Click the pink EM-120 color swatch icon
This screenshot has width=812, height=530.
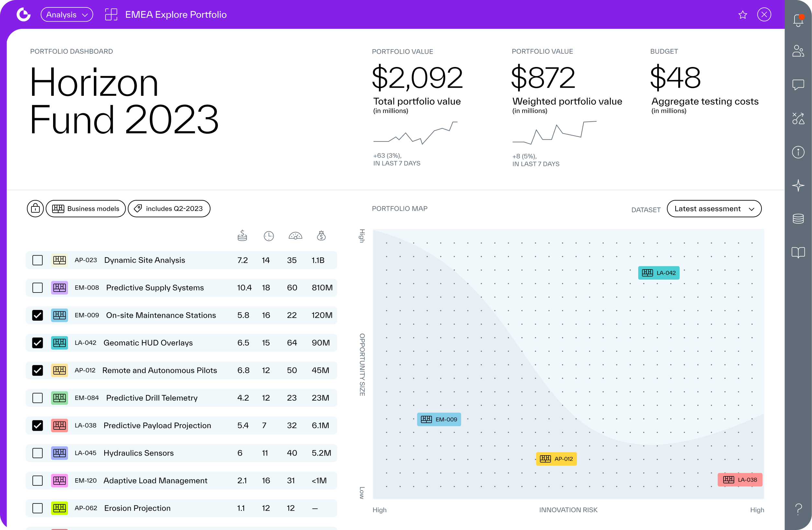(x=59, y=480)
